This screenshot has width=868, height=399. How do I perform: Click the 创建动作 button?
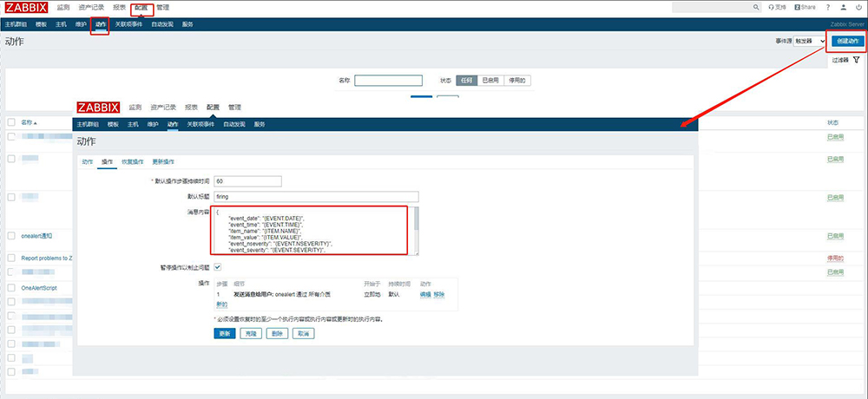pyautogui.click(x=847, y=41)
